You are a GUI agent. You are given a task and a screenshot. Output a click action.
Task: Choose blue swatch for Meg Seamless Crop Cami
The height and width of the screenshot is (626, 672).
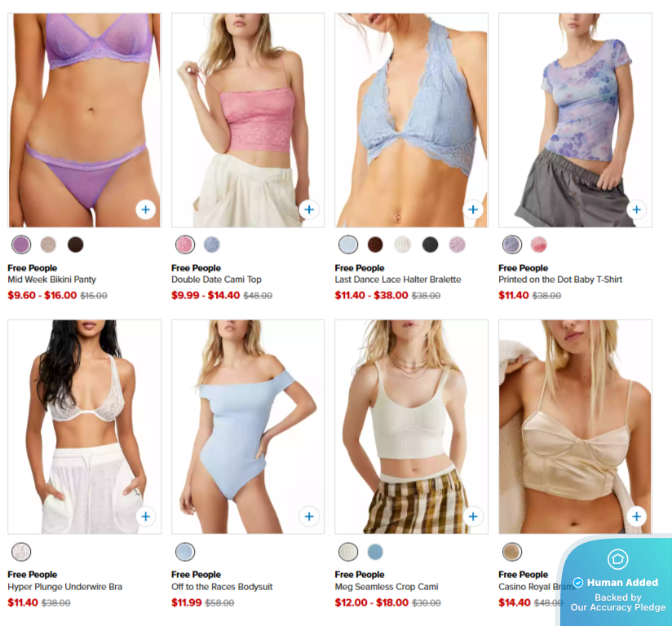pyautogui.click(x=375, y=552)
